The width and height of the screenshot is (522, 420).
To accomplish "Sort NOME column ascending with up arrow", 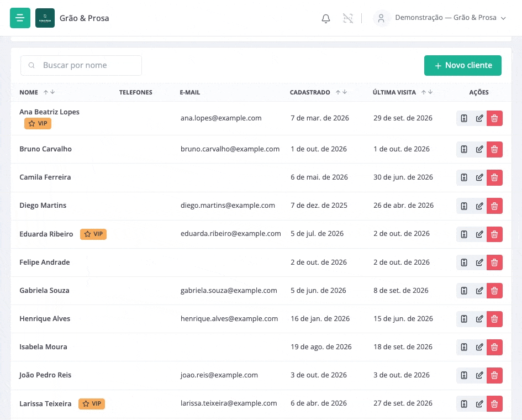I will click(x=46, y=92).
